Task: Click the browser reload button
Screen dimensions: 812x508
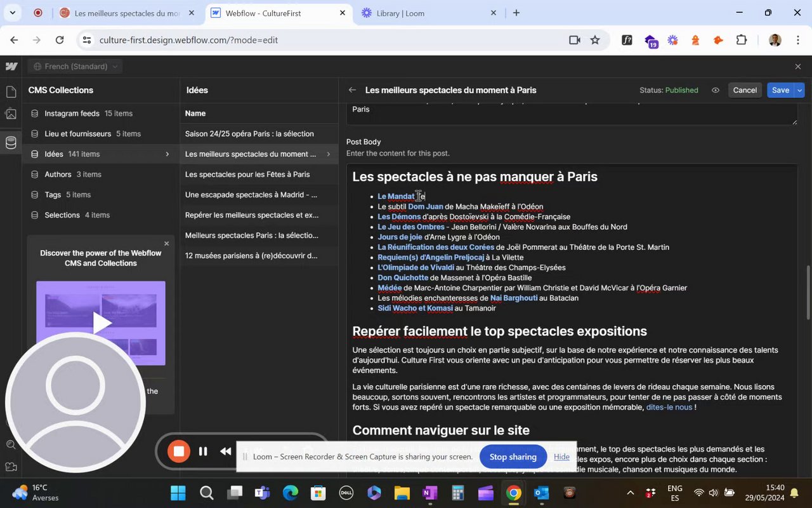Action: [x=60, y=40]
